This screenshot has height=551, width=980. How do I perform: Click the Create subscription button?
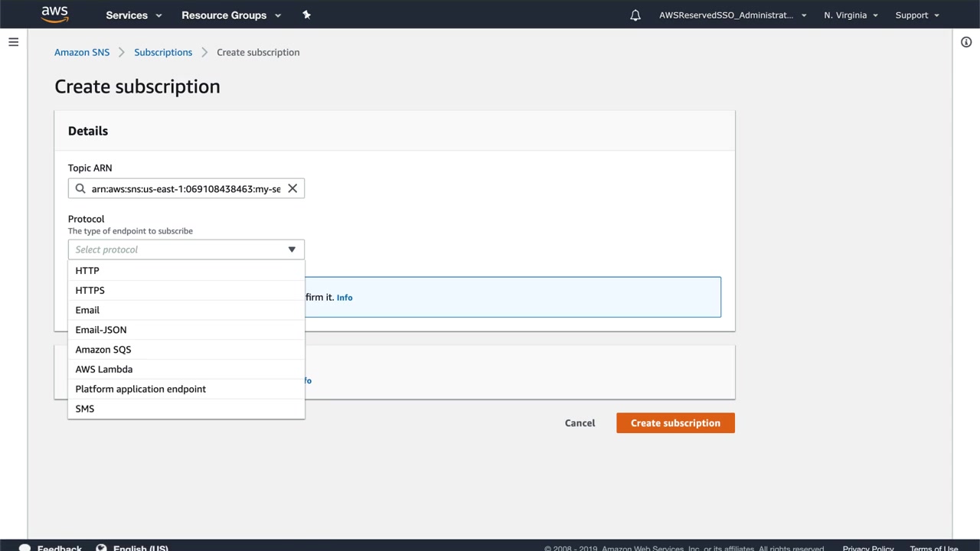pyautogui.click(x=675, y=423)
